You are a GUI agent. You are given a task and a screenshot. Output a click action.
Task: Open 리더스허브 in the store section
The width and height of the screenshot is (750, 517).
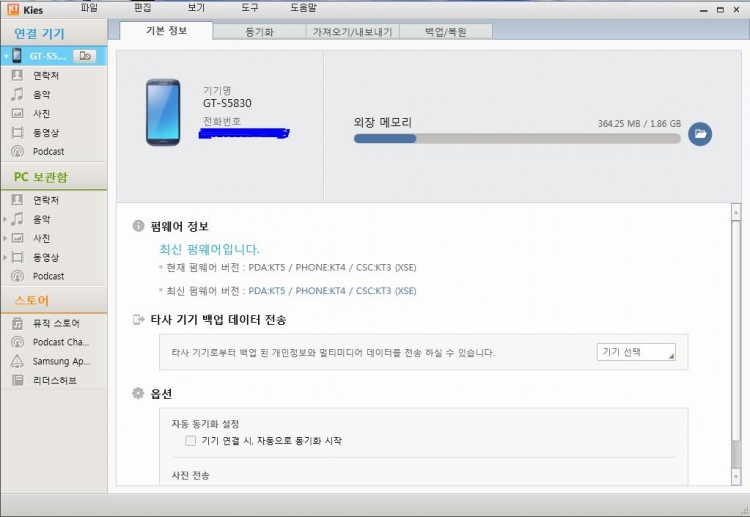pos(55,380)
